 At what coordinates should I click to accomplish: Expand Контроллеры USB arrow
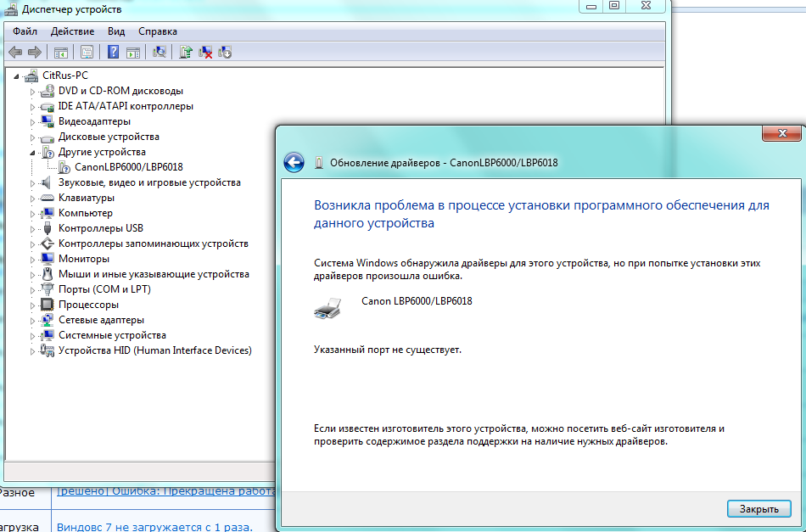(x=32, y=229)
